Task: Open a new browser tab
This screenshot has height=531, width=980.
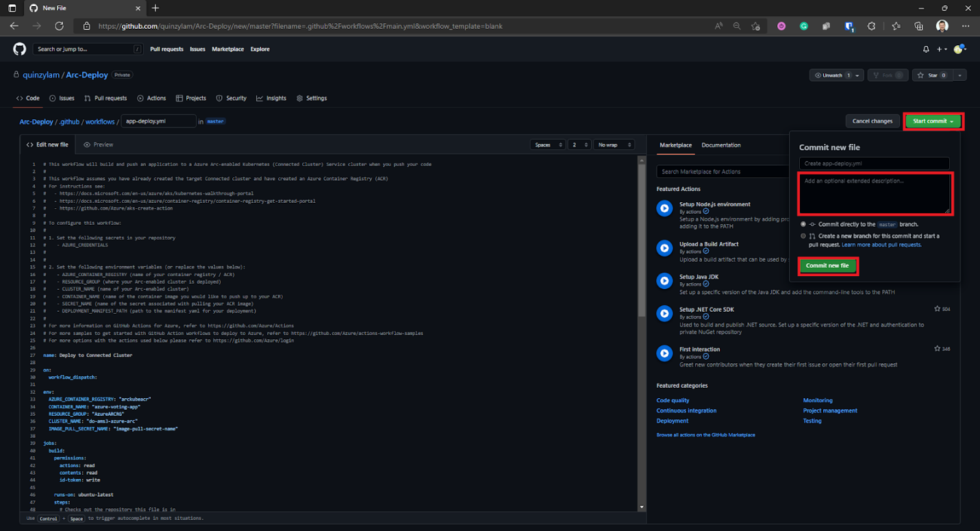Action: pyautogui.click(x=155, y=8)
